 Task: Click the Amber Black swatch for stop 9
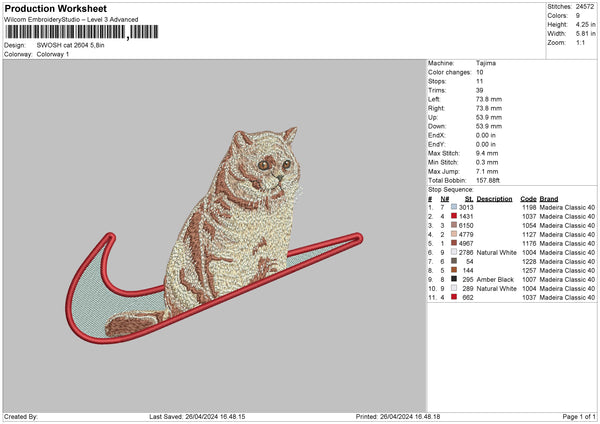point(454,279)
